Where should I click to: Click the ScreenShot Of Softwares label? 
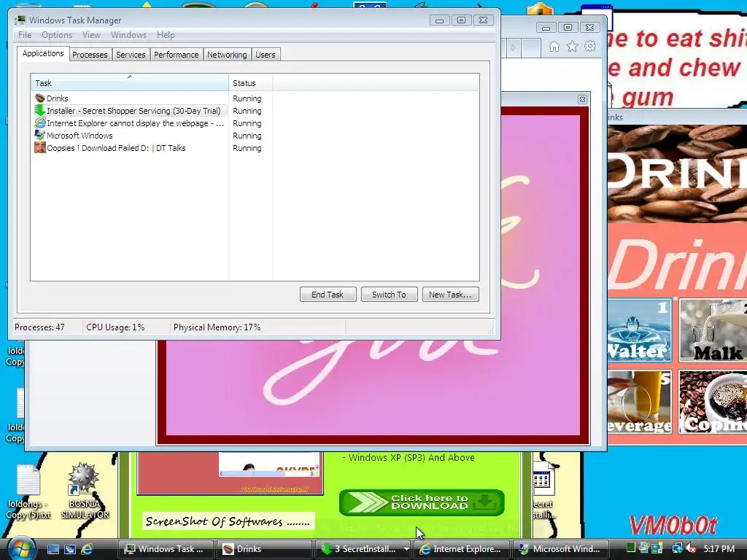click(228, 521)
